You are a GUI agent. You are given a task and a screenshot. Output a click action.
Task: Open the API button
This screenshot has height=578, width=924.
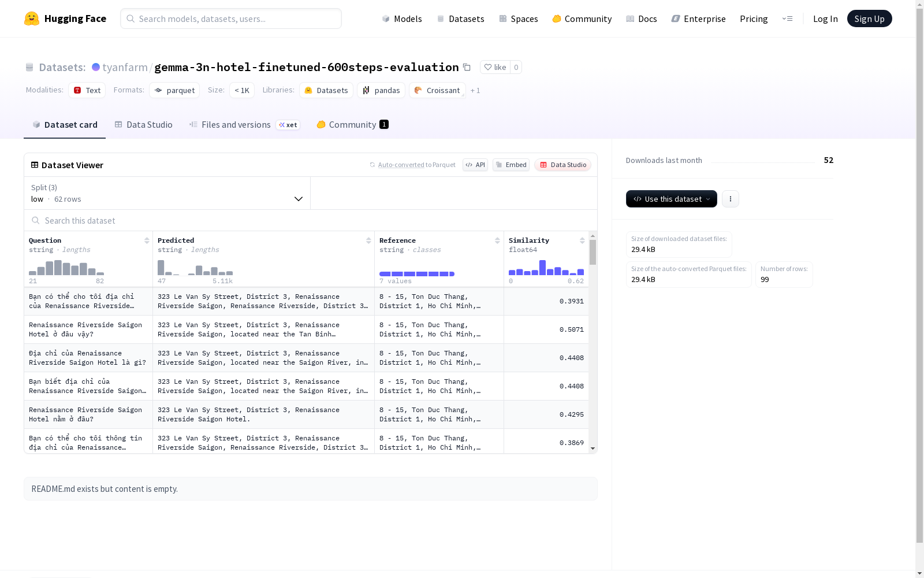tap(475, 165)
